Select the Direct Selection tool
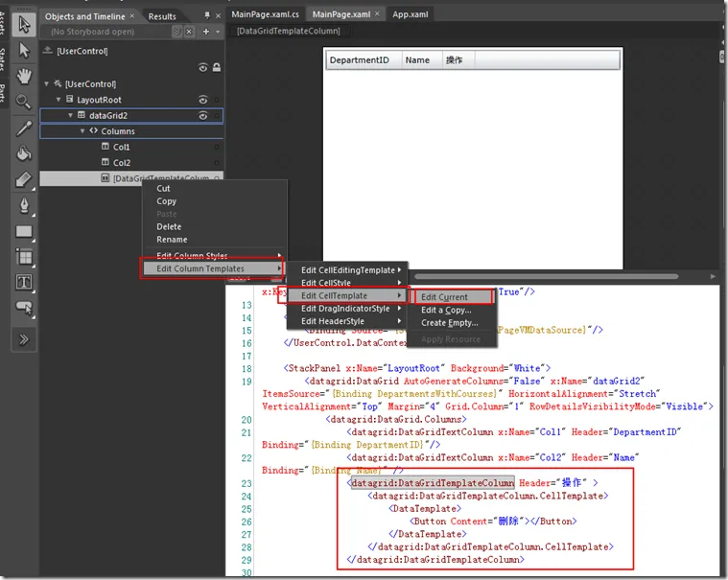 (x=24, y=49)
